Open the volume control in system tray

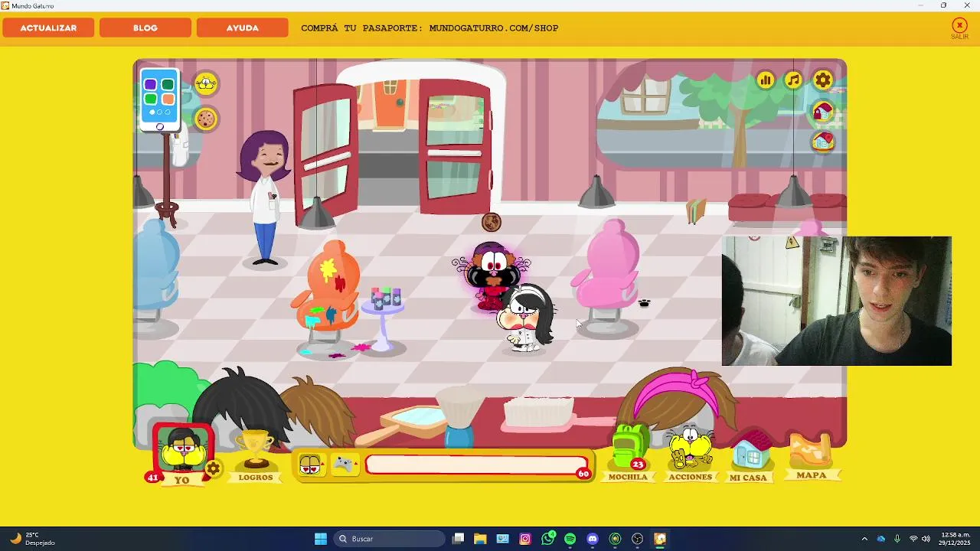pyautogui.click(x=926, y=539)
